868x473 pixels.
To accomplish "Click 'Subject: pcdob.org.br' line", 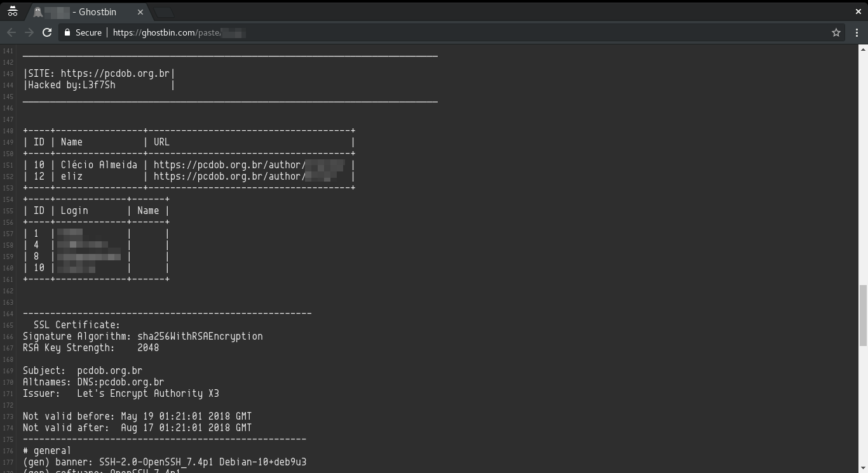I will click(83, 371).
